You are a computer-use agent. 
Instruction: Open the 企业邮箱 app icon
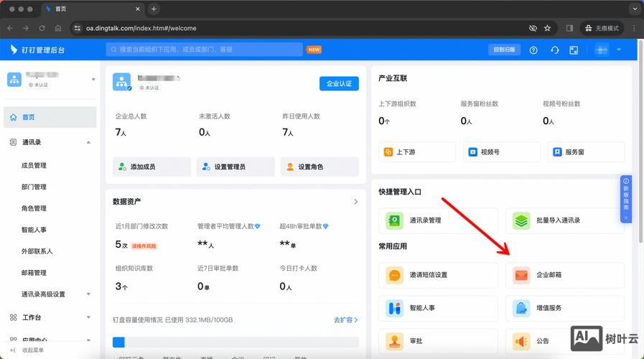(521, 275)
